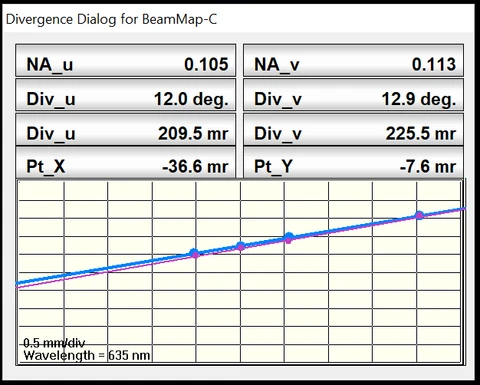Click the NA_u 0.105 readout button
The height and width of the screenshot is (385, 480).
click(125, 61)
